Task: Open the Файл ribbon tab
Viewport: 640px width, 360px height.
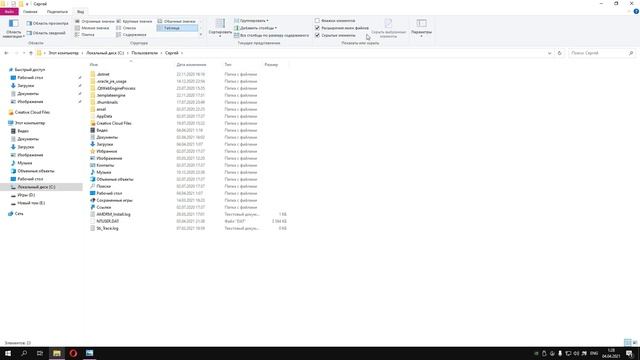Action: click(9, 11)
